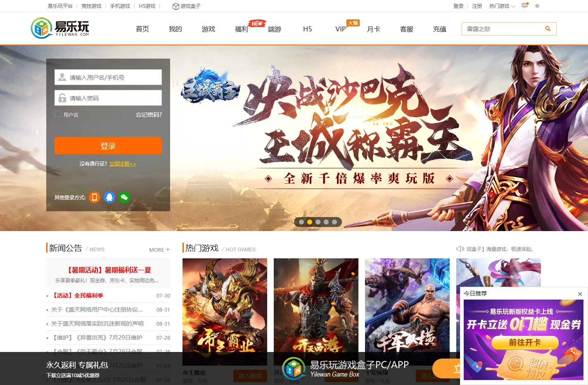Open the 【活动】全民福利季 news item

pos(77,295)
